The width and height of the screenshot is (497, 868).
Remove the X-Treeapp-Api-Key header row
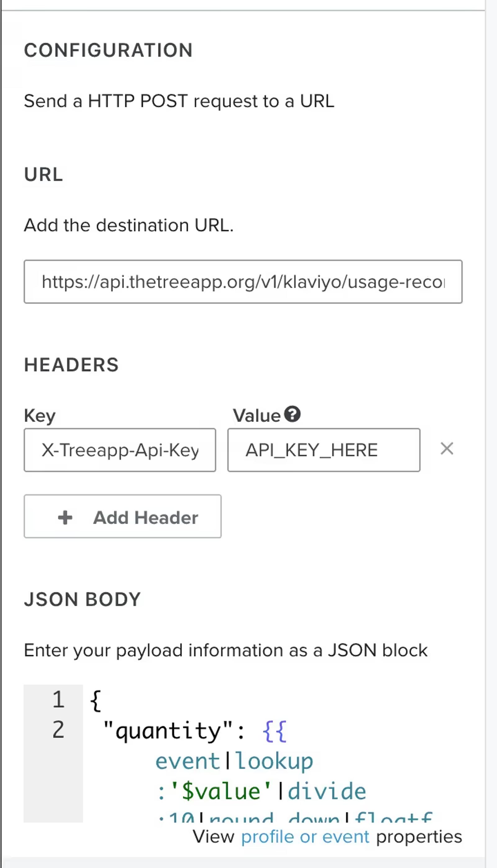[x=447, y=449]
